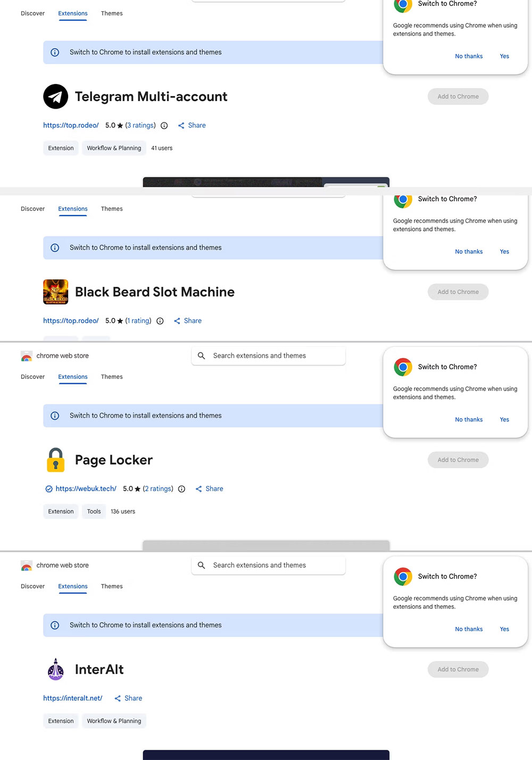Click the Workflow & Planning category chip

click(x=114, y=148)
